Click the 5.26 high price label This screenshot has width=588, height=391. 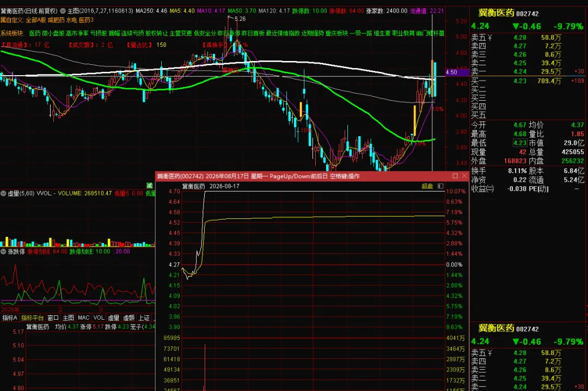(x=240, y=19)
